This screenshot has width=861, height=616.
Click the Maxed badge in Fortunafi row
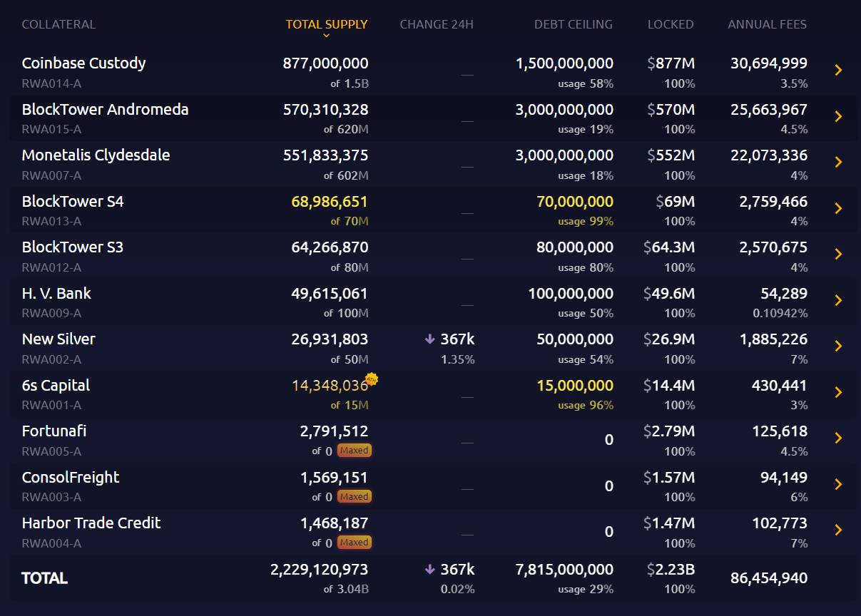(x=355, y=451)
